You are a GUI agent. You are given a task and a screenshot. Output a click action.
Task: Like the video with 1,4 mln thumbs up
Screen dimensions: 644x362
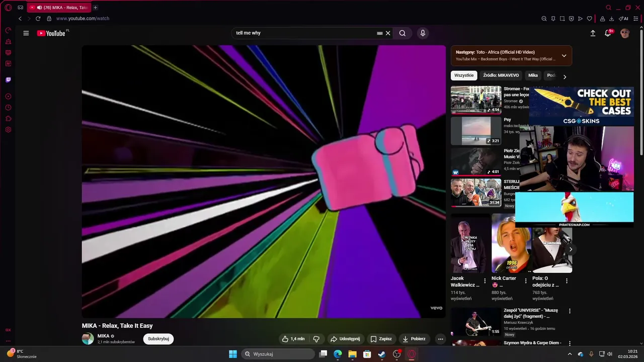(293, 339)
